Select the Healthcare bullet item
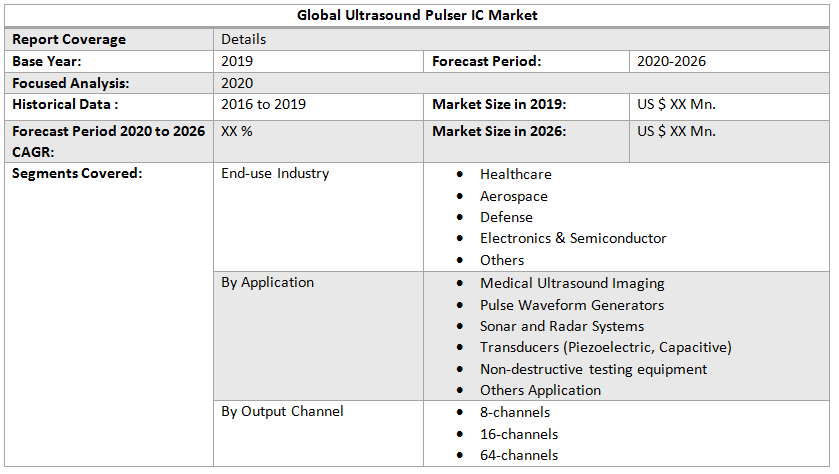Viewport: 839px width, 474px height. pyautogui.click(x=515, y=174)
